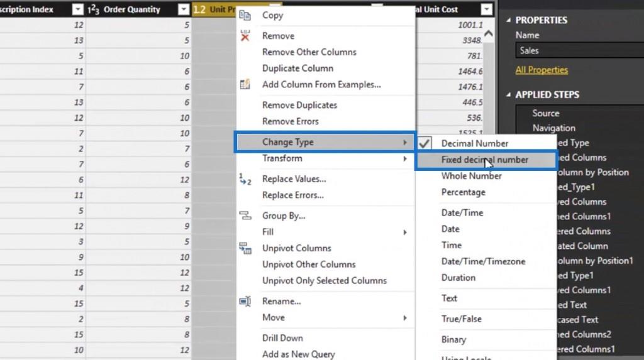Click the Group By icon

click(245, 215)
